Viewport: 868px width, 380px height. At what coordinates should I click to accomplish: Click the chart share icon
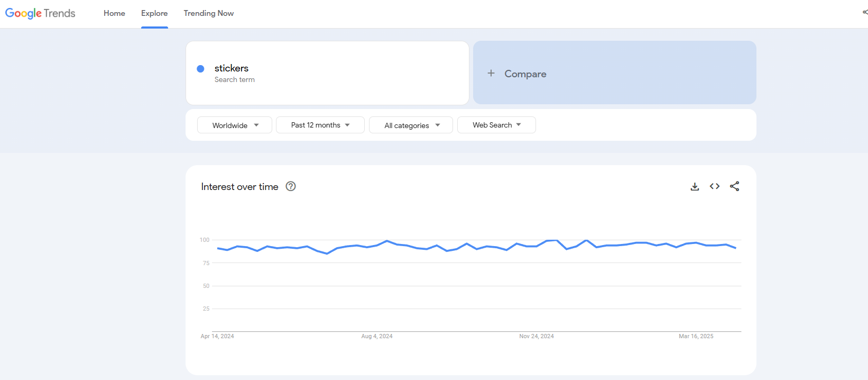(735, 186)
